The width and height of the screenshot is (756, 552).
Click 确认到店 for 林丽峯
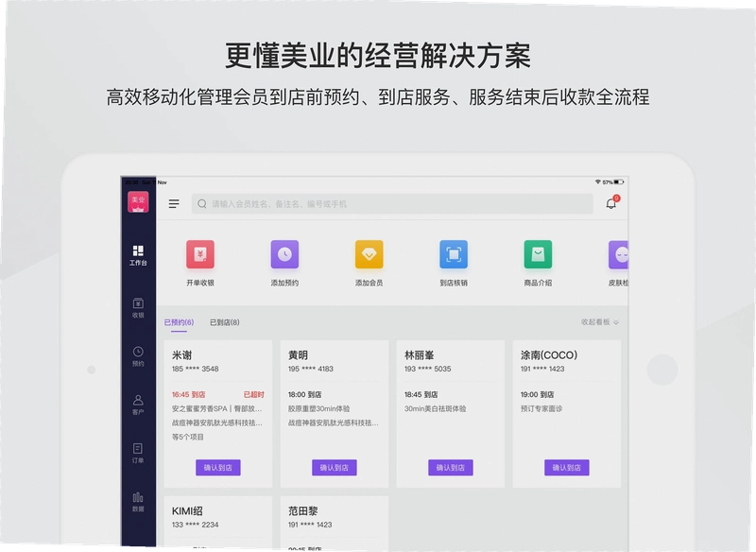click(451, 467)
